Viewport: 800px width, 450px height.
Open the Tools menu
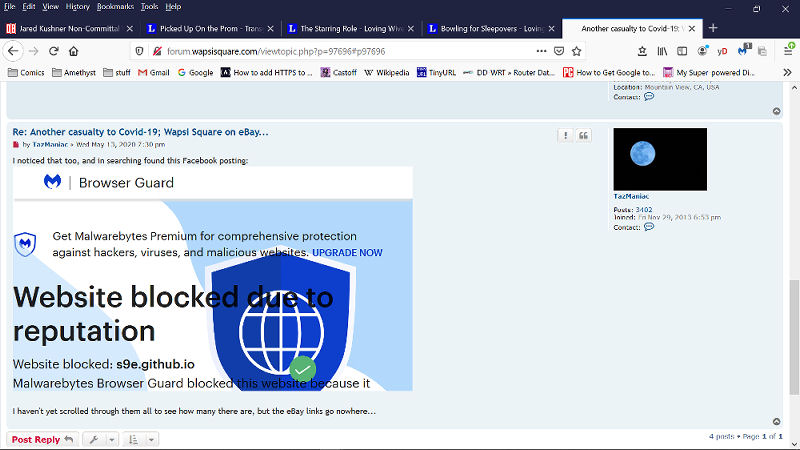(149, 7)
